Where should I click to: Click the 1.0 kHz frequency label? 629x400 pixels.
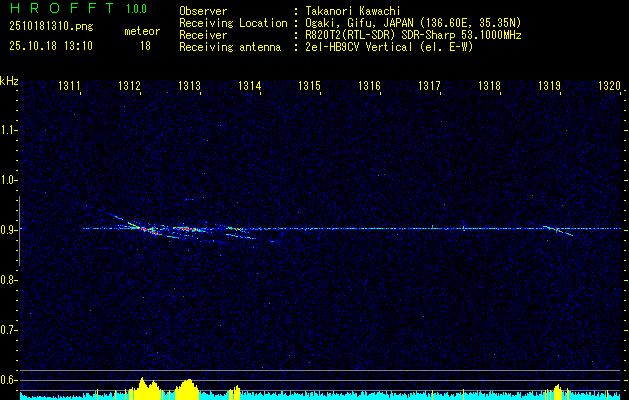(8, 180)
